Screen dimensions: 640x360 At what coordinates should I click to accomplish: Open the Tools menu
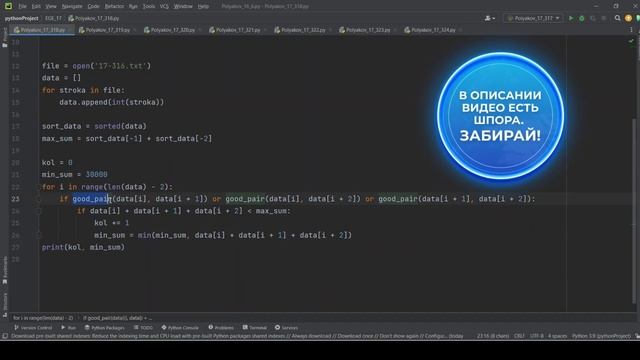click(149, 7)
